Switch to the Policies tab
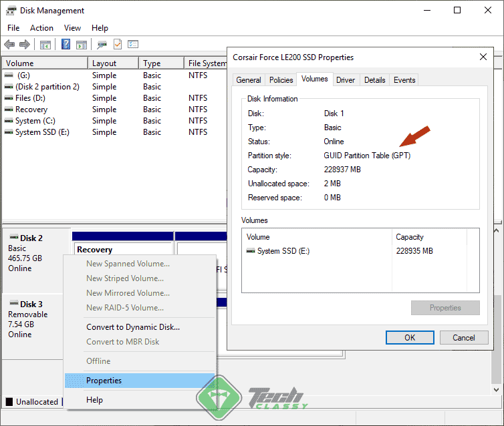 [x=281, y=80]
